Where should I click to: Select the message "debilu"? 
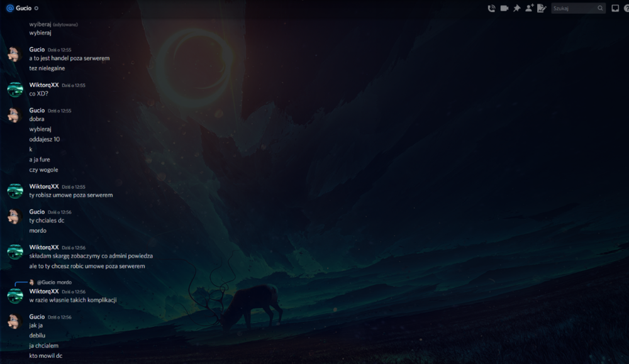[37, 336]
